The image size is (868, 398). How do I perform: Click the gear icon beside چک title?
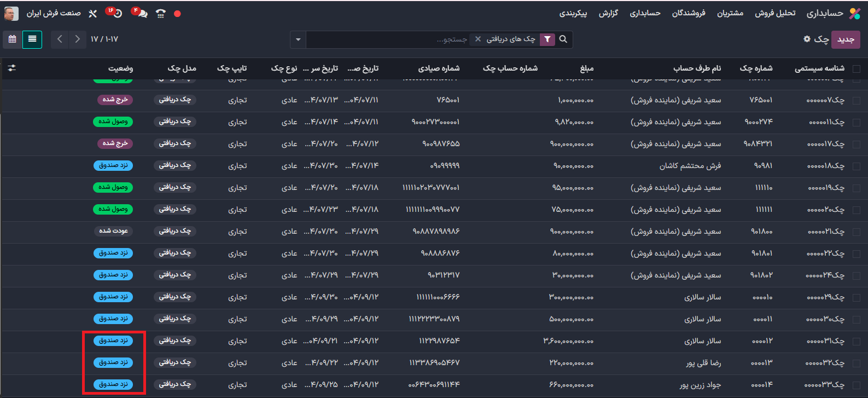[x=807, y=39]
